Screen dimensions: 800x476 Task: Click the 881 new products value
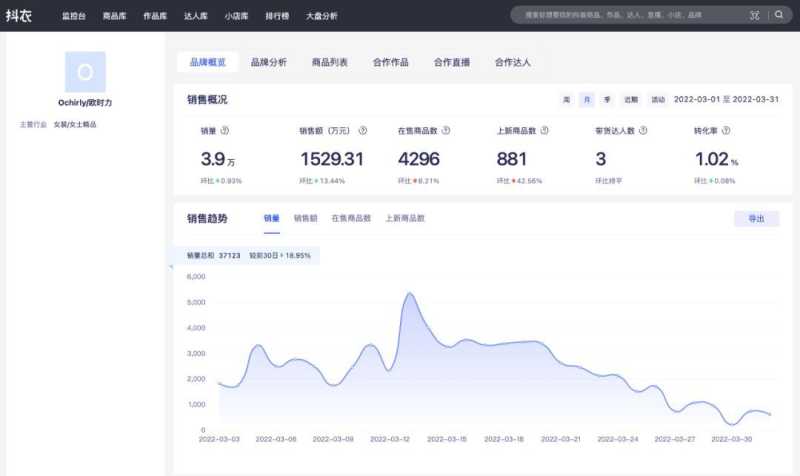(511, 159)
